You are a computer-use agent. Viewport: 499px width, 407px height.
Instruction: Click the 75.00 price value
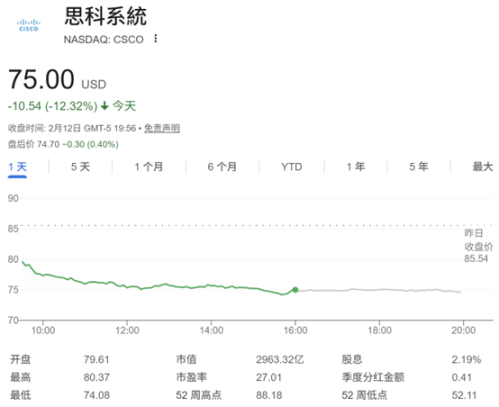tap(41, 79)
